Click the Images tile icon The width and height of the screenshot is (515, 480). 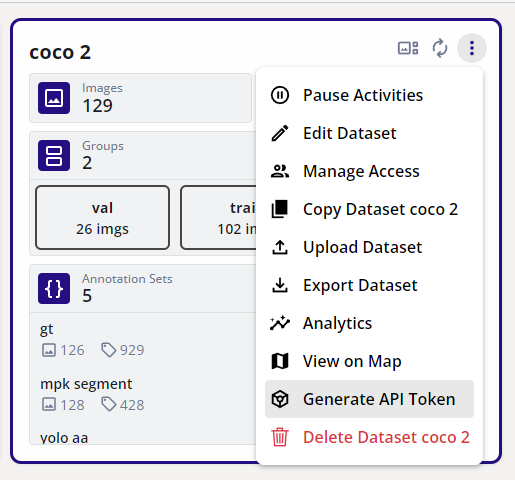pos(54,98)
